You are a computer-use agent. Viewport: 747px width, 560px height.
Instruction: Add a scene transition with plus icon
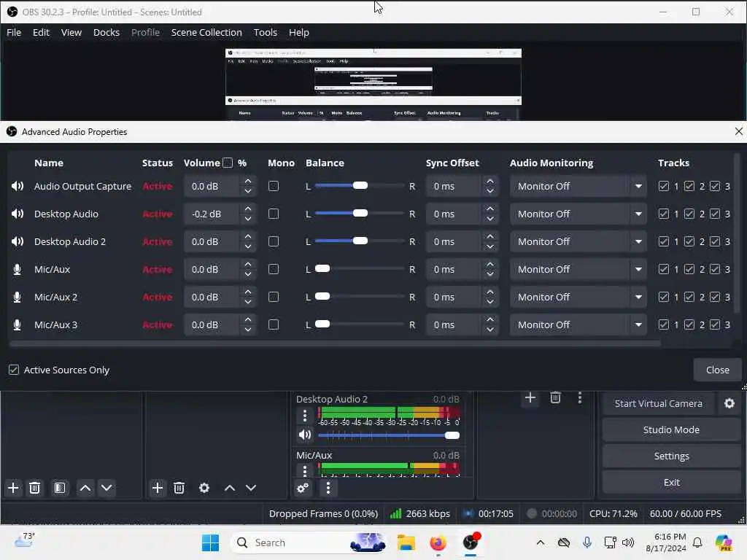tap(530, 397)
